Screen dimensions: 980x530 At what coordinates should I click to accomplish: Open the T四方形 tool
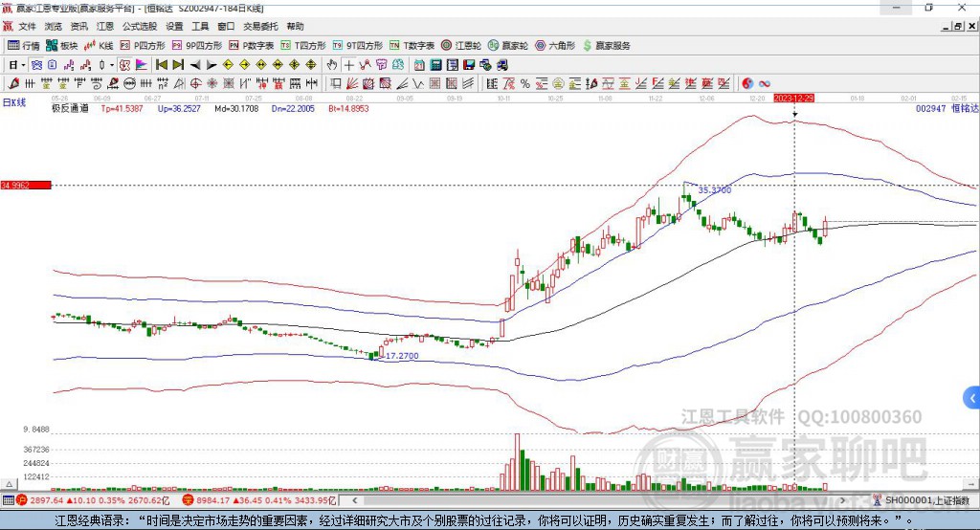[303, 46]
